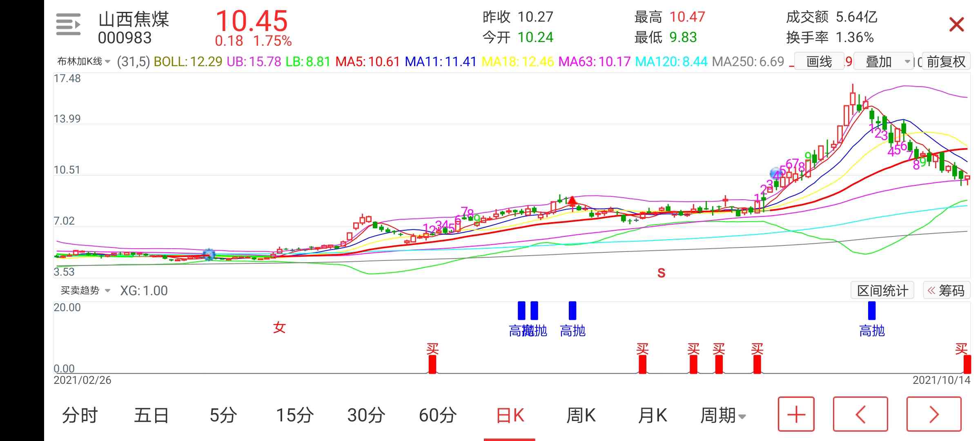
Task: Click the red 女 mark in indicator panel
Action: click(x=279, y=327)
